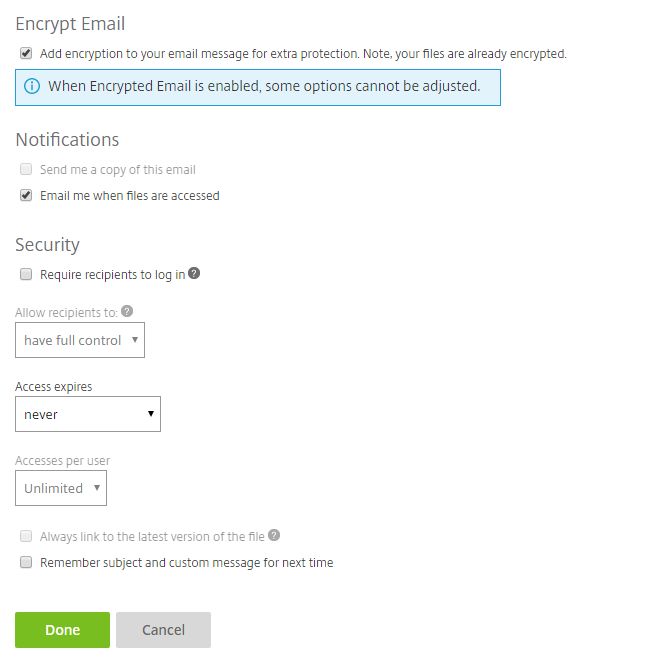Check Always link to the latest version
647x662 pixels.
pyautogui.click(x=26, y=536)
